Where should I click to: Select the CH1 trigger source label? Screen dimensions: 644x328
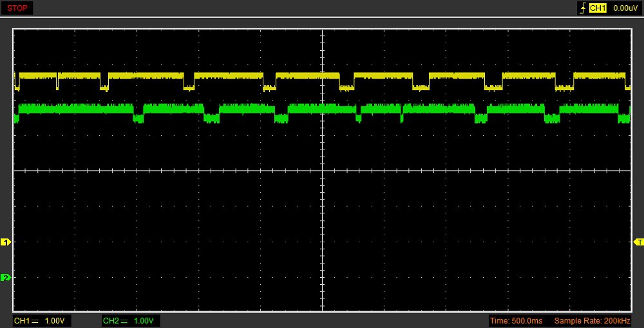point(598,8)
